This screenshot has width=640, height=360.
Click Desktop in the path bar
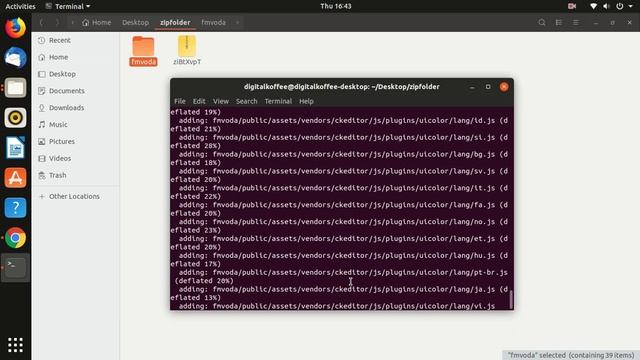(136, 22)
